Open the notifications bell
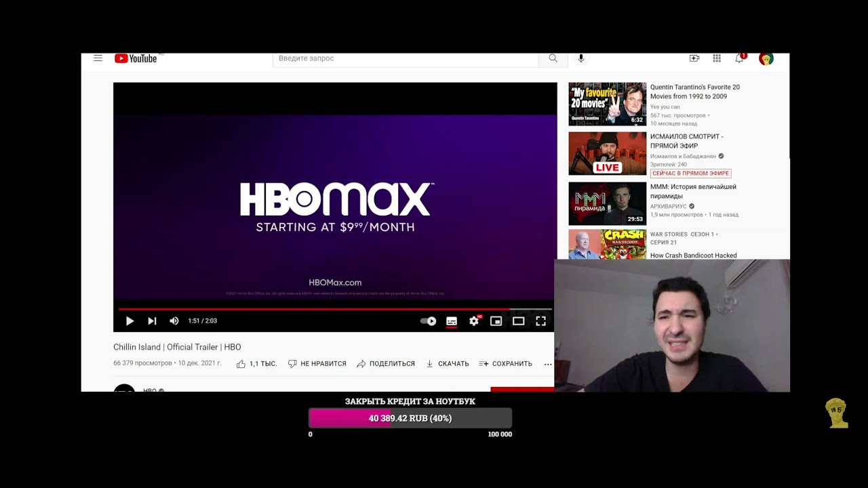The width and height of the screenshot is (868, 488). point(740,58)
